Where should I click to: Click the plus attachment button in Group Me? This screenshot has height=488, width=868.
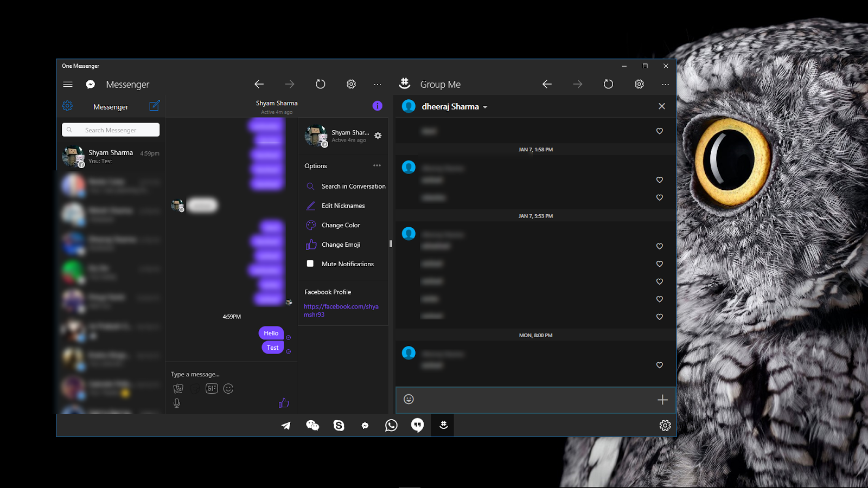[x=662, y=400]
